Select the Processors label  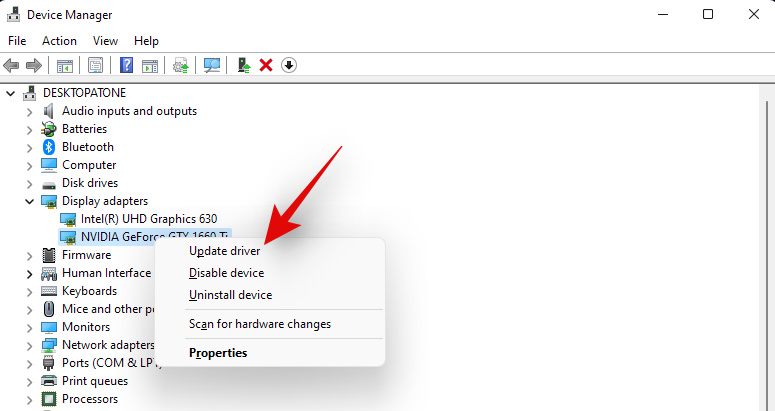[x=90, y=399]
